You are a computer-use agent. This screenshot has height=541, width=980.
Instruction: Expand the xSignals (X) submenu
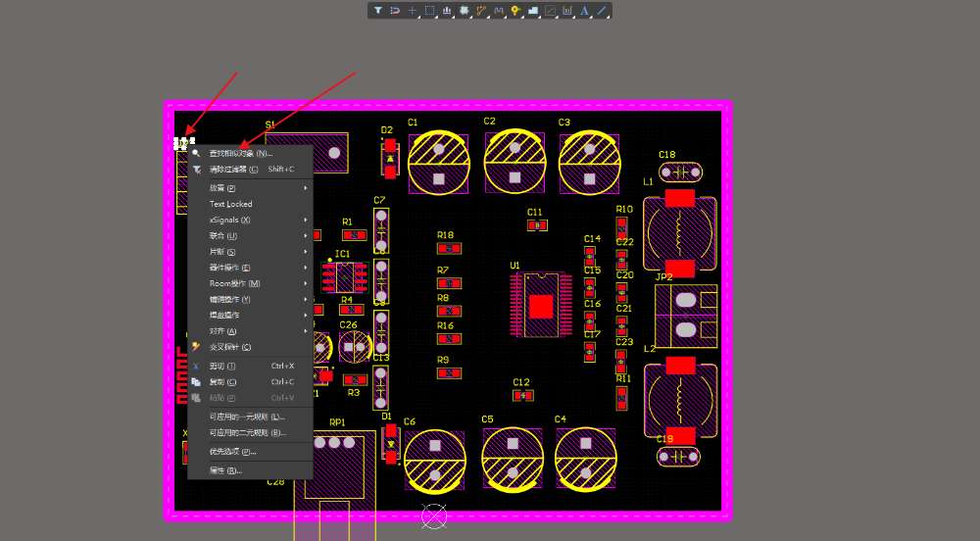click(x=250, y=220)
